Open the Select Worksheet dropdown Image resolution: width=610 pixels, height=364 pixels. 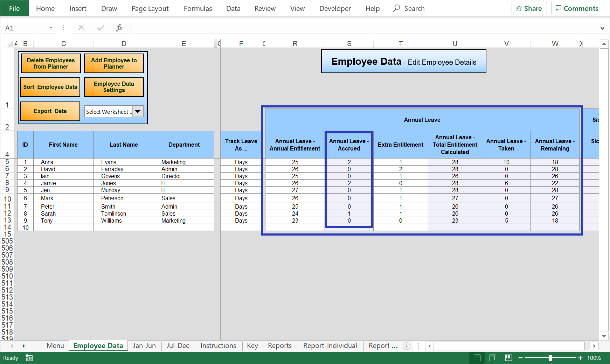(138, 112)
